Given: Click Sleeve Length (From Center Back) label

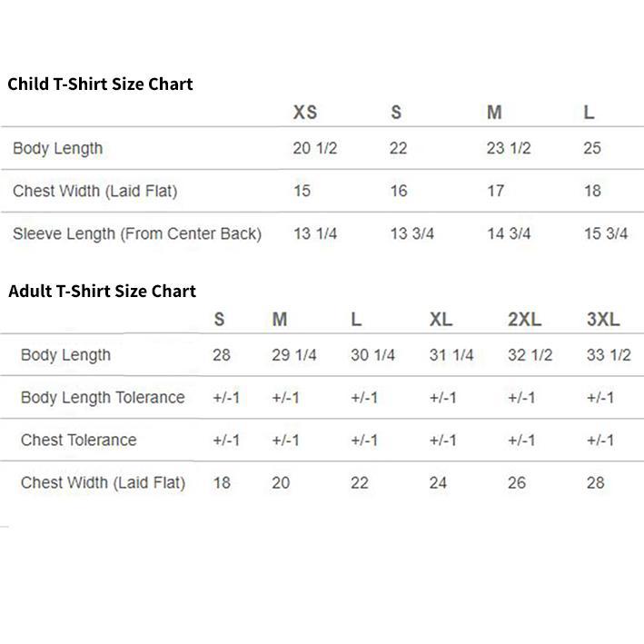Looking at the screenshot, I should click(137, 233).
